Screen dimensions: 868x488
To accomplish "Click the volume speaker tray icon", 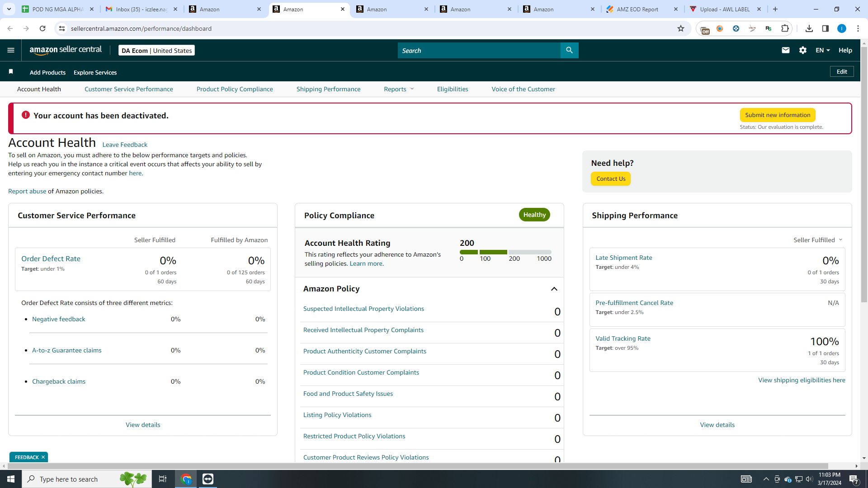I will (x=809, y=479).
